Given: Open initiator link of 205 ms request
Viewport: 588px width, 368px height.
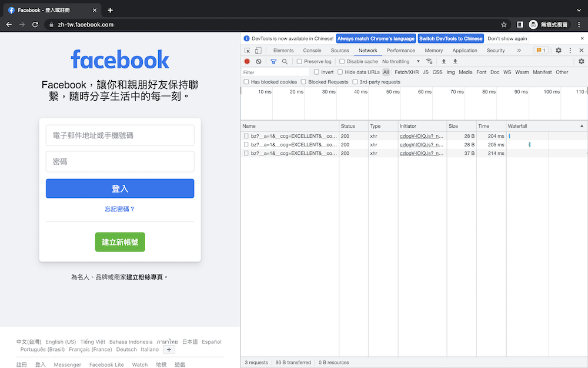Looking at the screenshot, I should point(421,145).
